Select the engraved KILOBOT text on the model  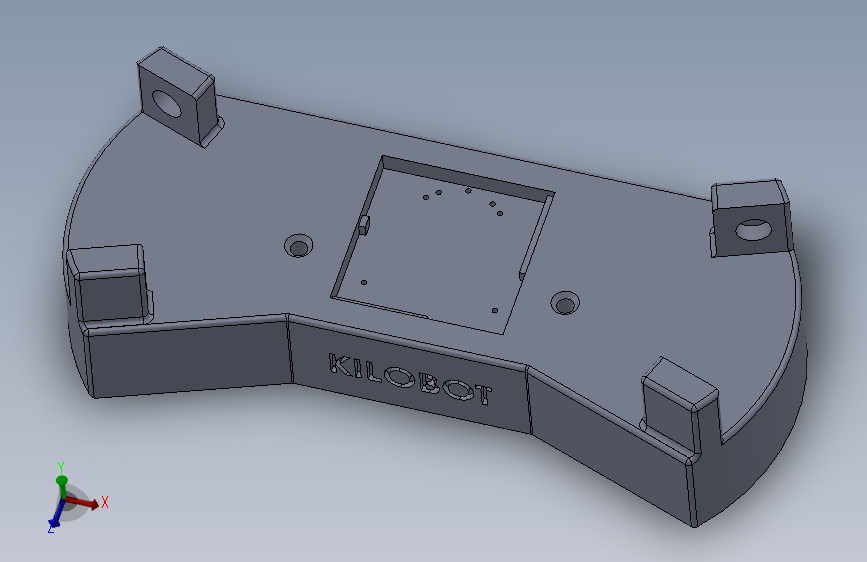coord(410,379)
